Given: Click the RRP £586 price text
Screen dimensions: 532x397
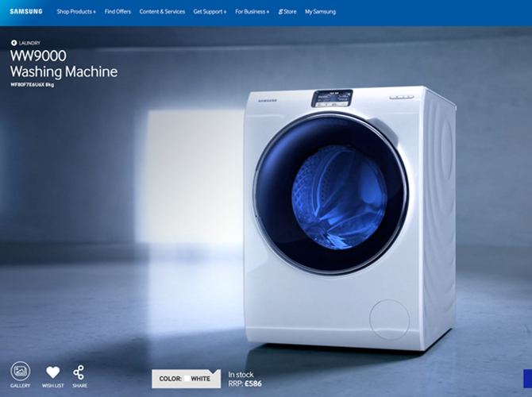Looking at the screenshot, I should click(245, 384).
